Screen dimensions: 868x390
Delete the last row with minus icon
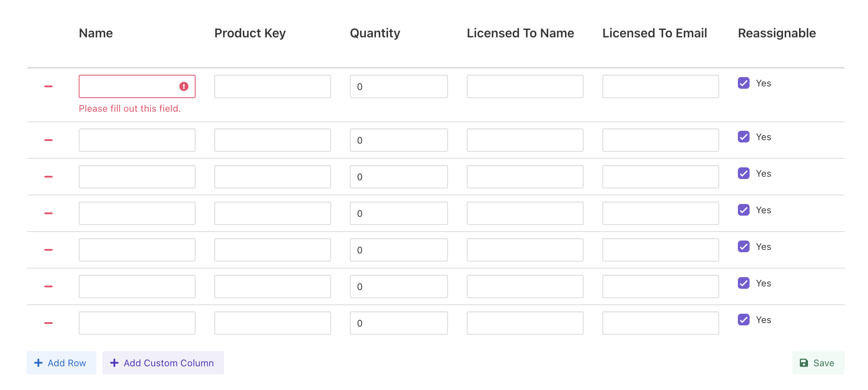tap(48, 323)
